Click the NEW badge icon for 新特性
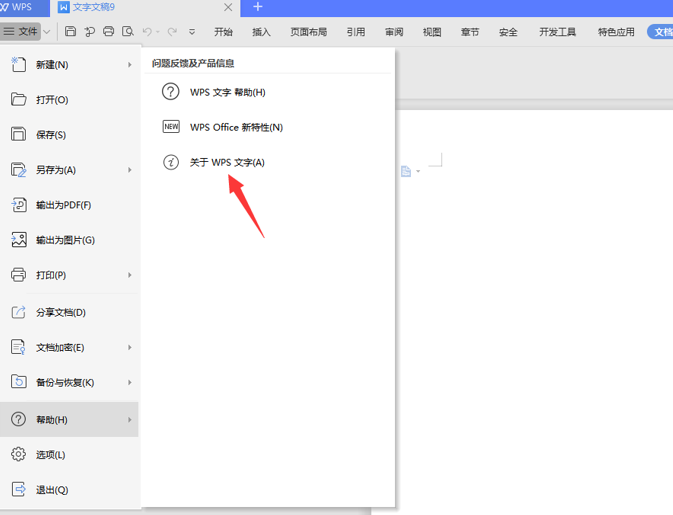 pos(171,127)
